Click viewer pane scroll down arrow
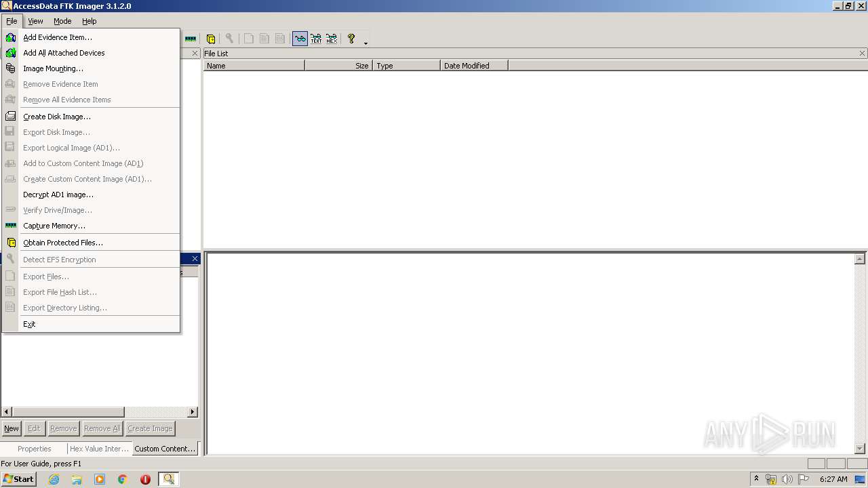 860,449
